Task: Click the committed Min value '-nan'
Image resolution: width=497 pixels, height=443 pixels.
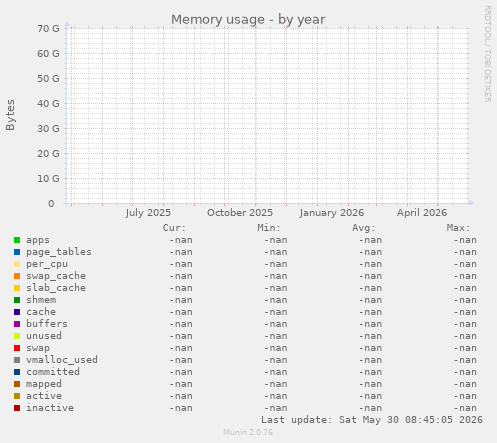Action: pyautogui.click(x=276, y=372)
